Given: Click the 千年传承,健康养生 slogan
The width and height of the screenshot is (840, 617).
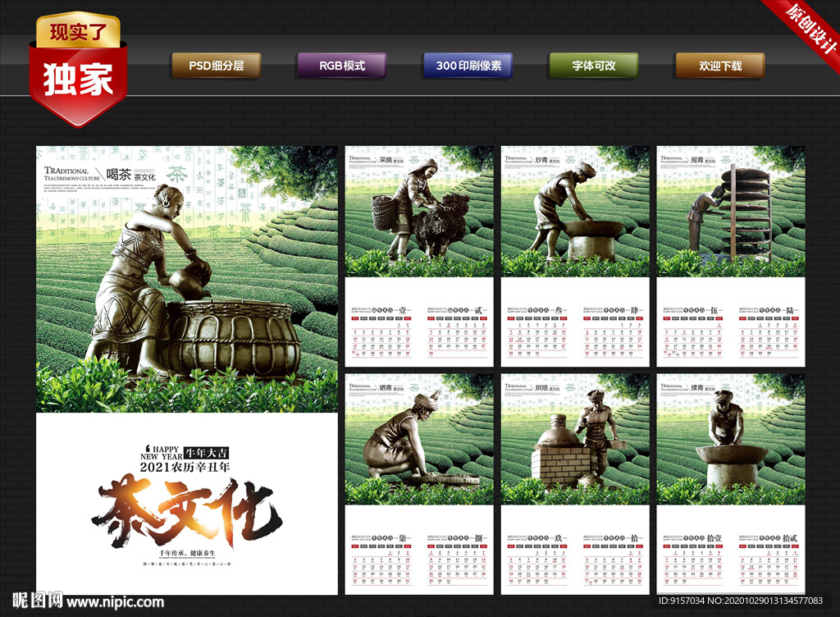Looking at the screenshot, I should (187, 553).
